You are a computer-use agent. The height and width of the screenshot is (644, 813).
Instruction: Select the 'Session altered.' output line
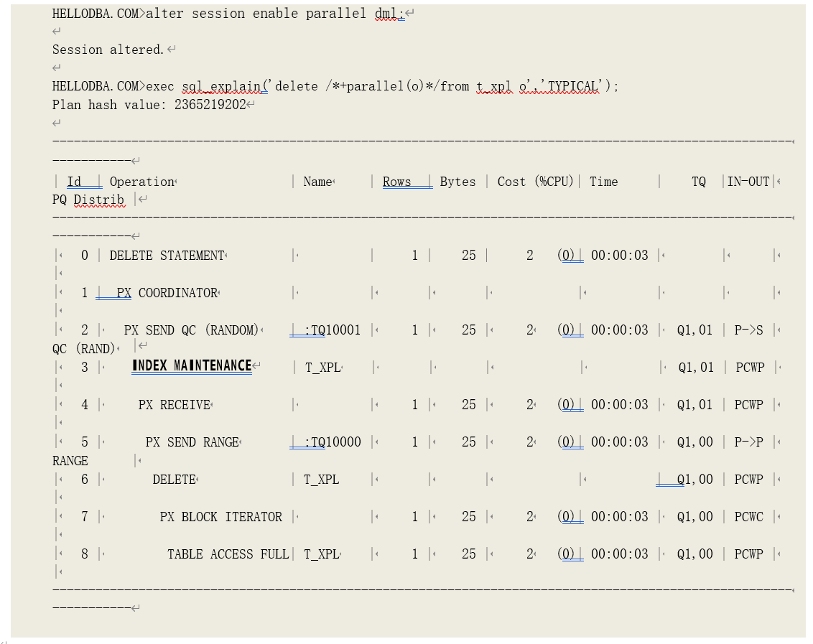(108, 50)
